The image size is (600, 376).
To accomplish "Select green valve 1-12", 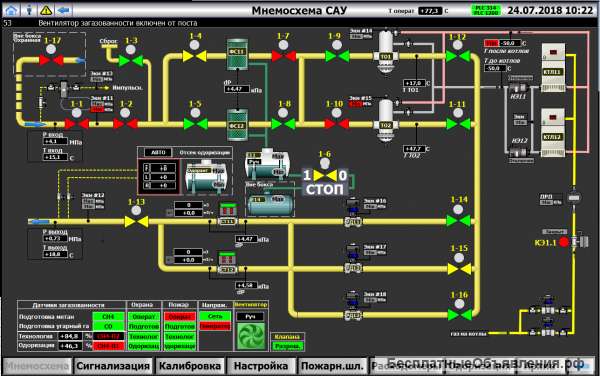I will [x=458, y=56].
